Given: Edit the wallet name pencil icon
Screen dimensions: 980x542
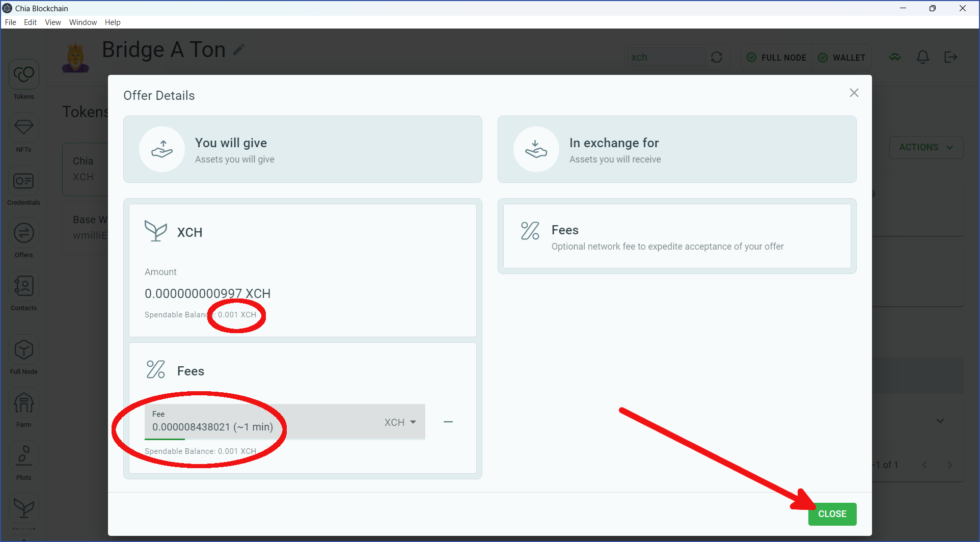Looking at the screenshot, I should click(x=239, y=49).
